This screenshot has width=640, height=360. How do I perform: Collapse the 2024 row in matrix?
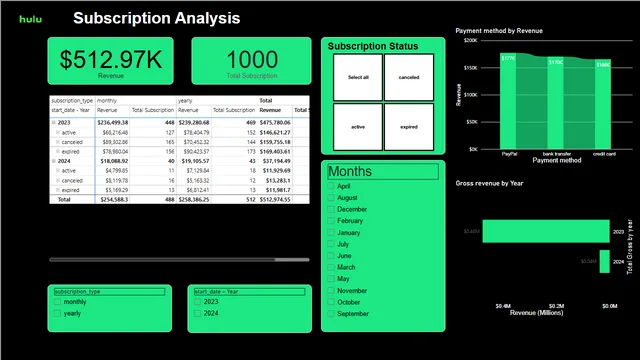coord(53,161)
